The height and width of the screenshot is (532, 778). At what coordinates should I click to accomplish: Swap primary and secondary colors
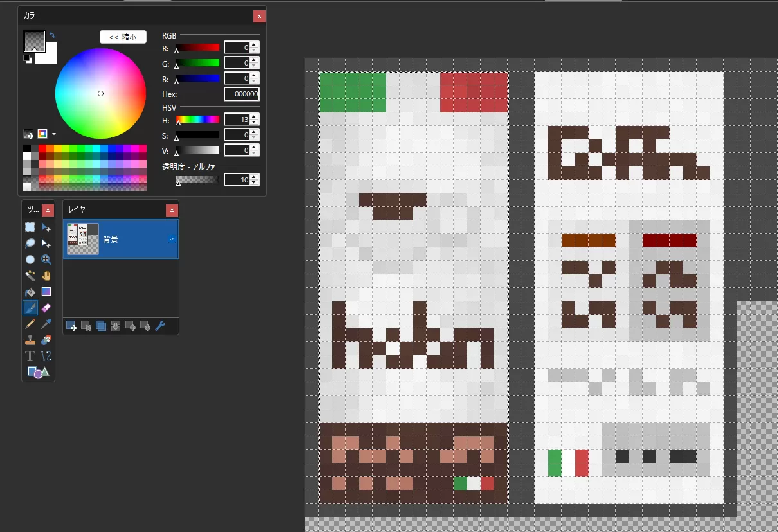tap(52, 35)
